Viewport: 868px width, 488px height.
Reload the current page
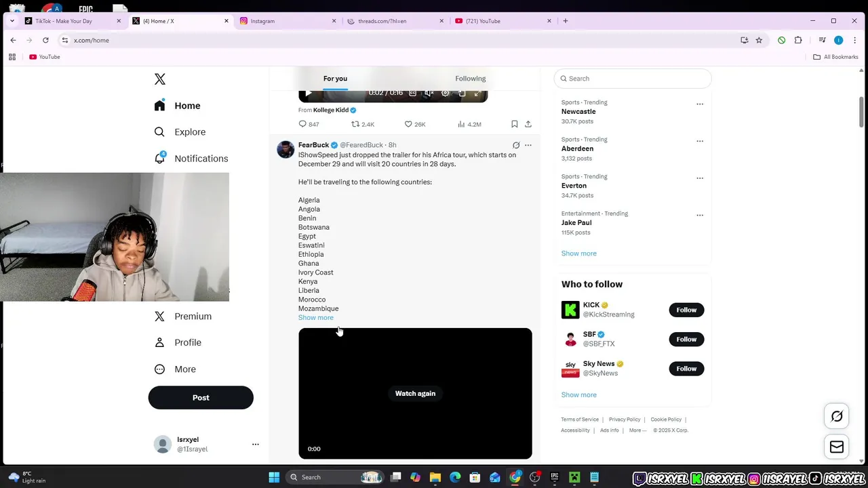45,40
